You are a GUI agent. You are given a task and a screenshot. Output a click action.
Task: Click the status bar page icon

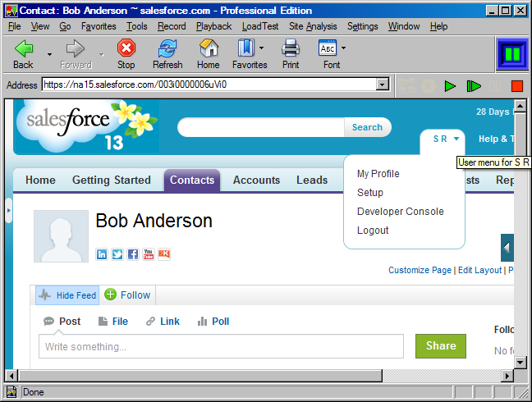click(x=11, y=392)
